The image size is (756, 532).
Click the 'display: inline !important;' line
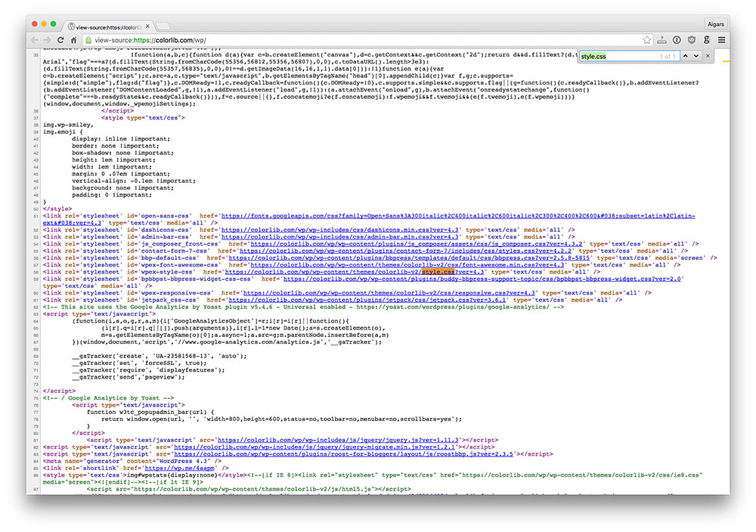pos(121,139)
